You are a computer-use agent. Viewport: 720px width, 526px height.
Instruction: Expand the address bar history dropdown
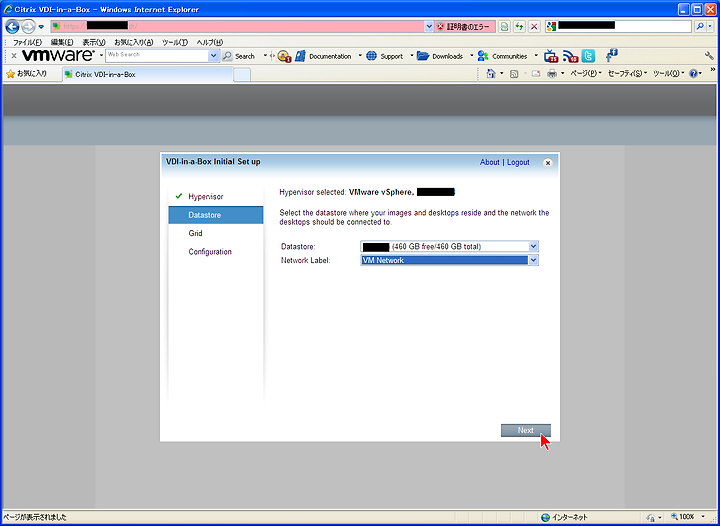(429, 26)
